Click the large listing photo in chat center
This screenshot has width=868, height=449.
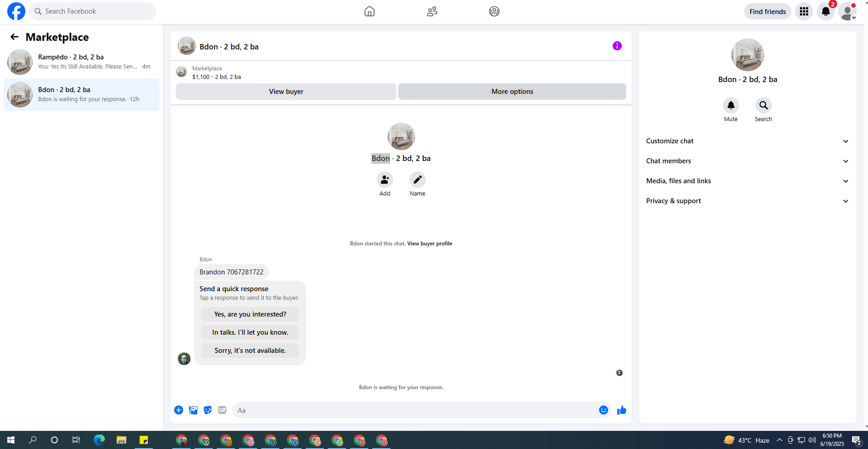tap(401, 137)
